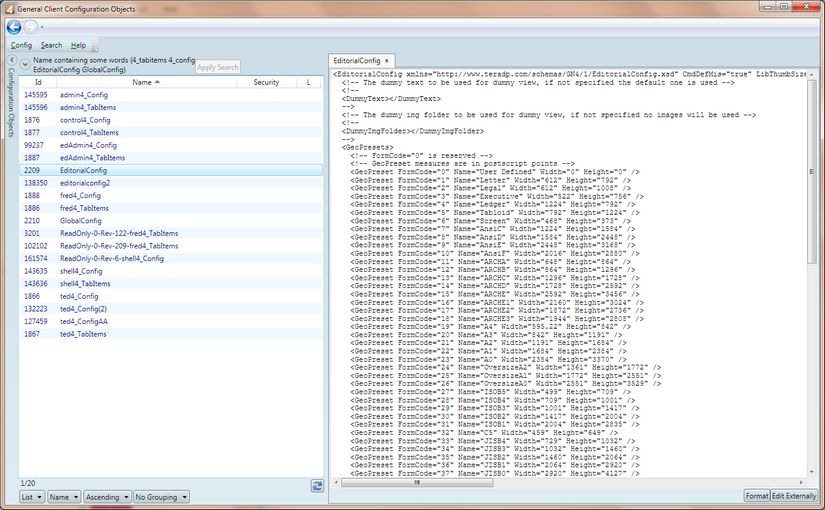The width and height of the screenshot is (825, 510).
Task: Select the EditorialConfig list row
Action: [x=171, y=171]
